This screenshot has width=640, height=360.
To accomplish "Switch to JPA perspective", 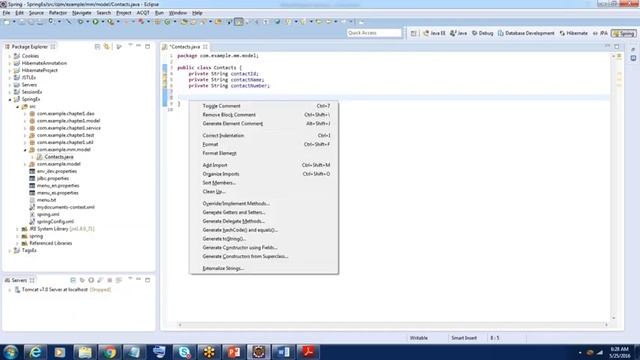I will 600,33.
